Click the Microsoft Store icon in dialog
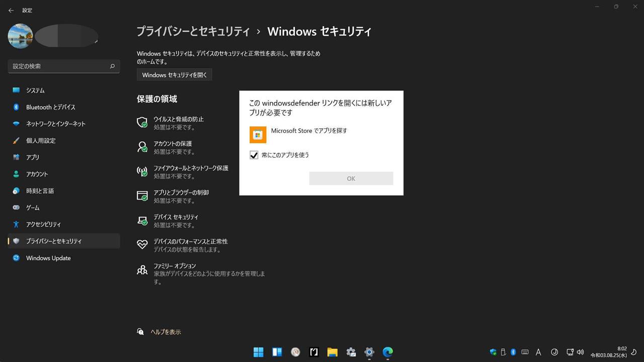Screen dimensions: 644x362 [258, 135]
